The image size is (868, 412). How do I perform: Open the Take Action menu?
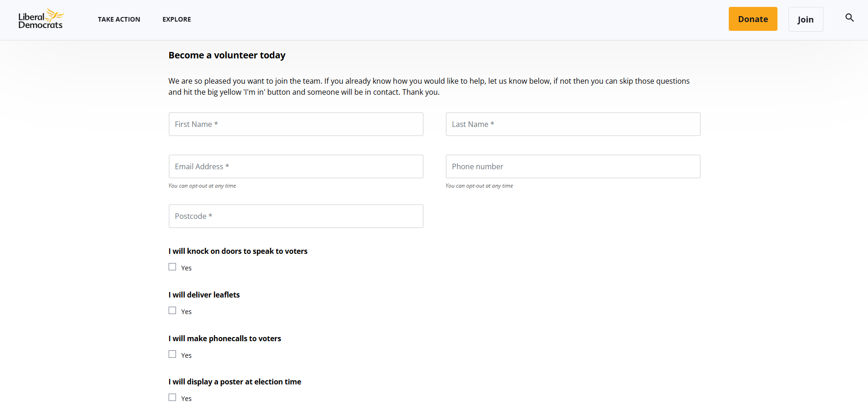coord(119,19)
